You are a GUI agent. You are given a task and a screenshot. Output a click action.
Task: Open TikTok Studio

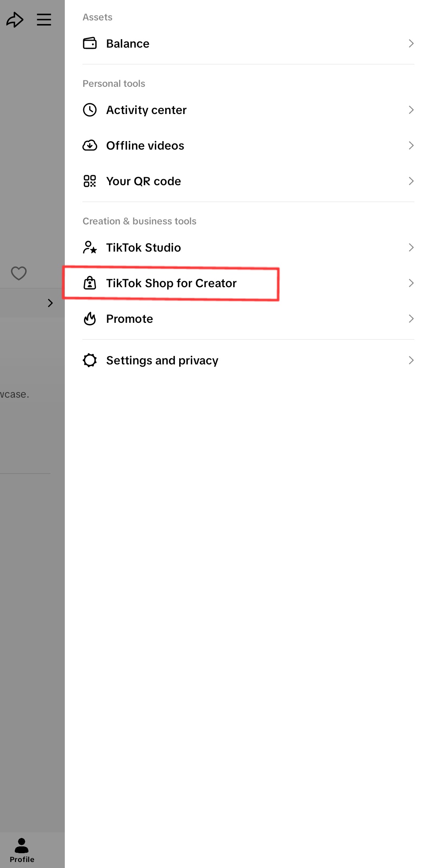[248, 247]
